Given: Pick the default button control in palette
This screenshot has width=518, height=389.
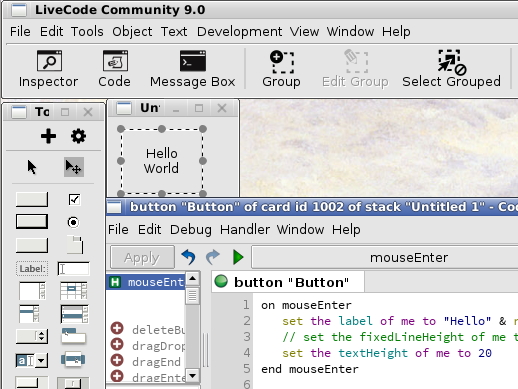Looking at the screenshot, I should click(x=32, y=222).
